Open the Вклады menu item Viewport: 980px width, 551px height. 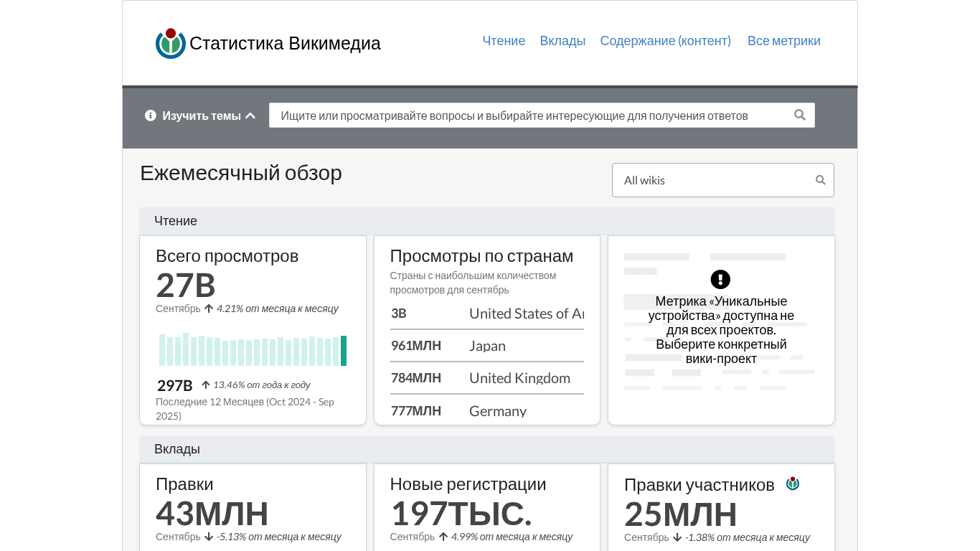pyautogui.click(x=562, y=41)
